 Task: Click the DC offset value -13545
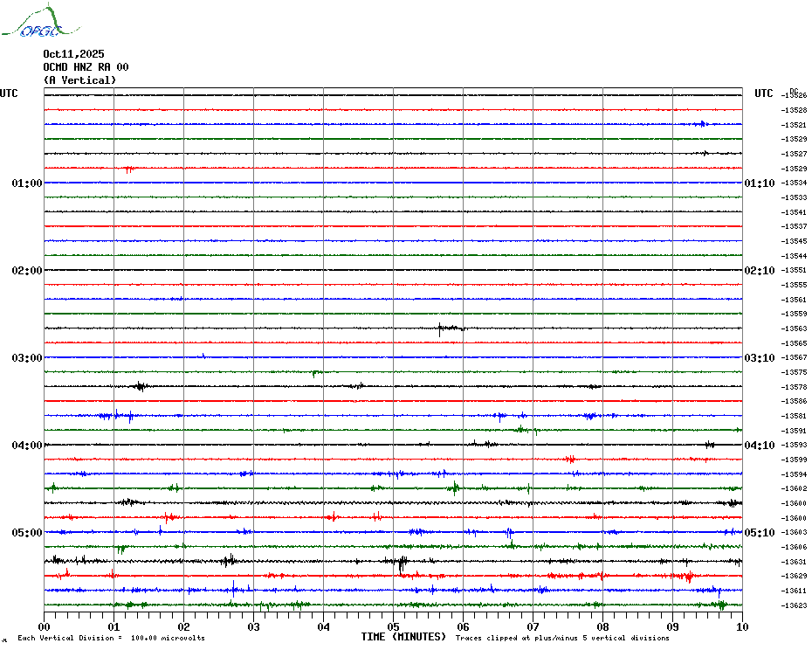click(794, 241)
